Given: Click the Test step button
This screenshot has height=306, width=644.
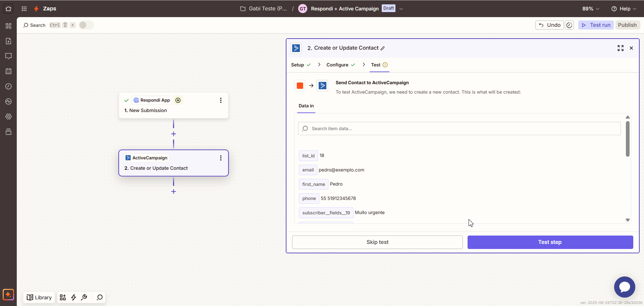Looking at the screenshot, I should tap(550, 242).
